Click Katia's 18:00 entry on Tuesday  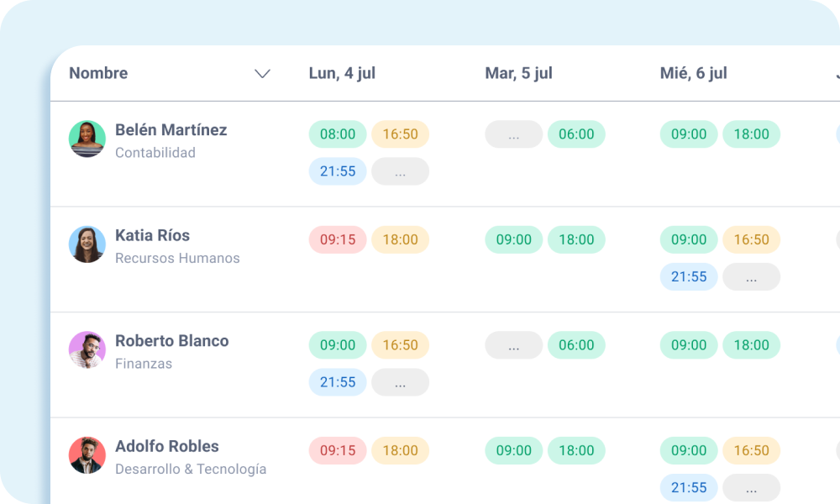577,239
